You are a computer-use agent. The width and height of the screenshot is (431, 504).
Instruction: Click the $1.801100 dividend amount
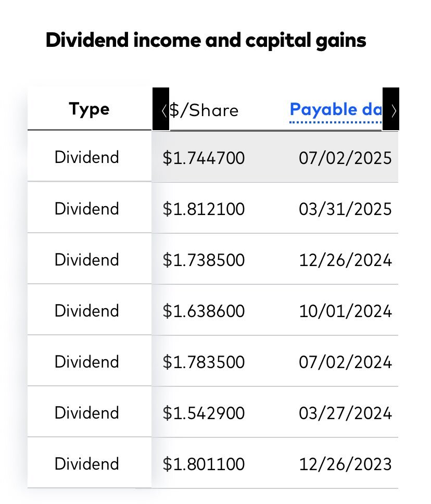[x=204, y=464]
